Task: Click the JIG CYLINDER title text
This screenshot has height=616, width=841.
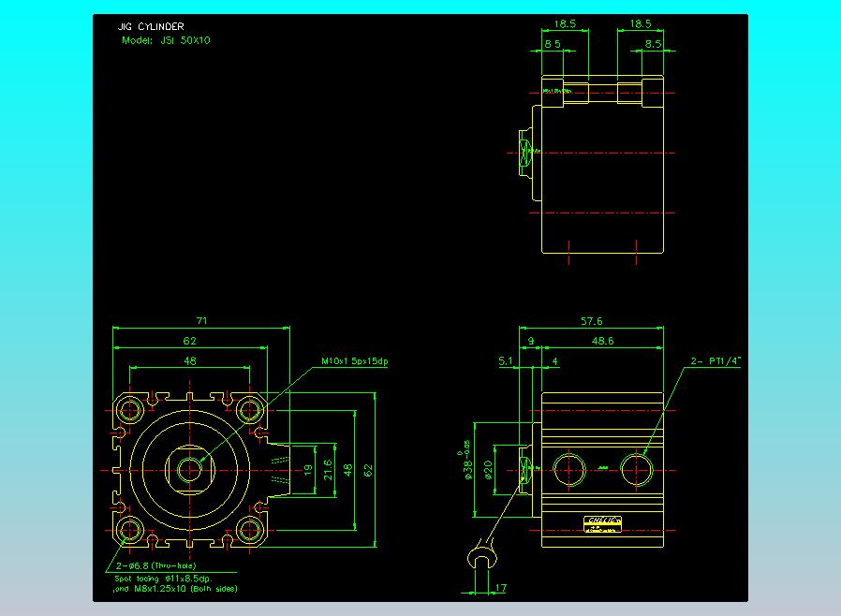Action: (151, 27)
